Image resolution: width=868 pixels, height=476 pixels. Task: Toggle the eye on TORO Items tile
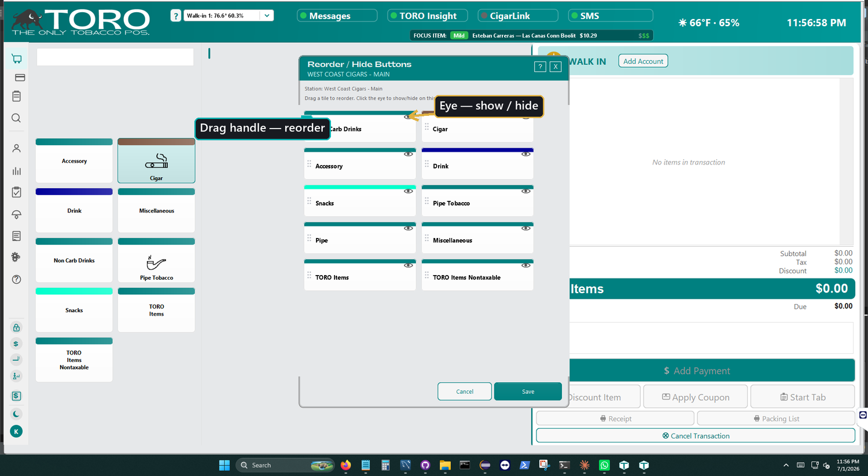tap(408, 265)
